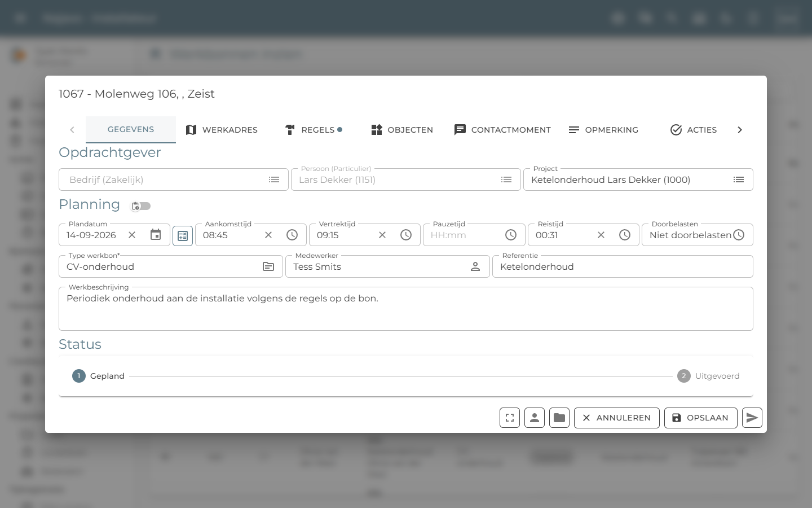Image resolution: width=812 pixels, height=508 pixels.
Task: Select the Gegevens tab
Action: (131, 130)
